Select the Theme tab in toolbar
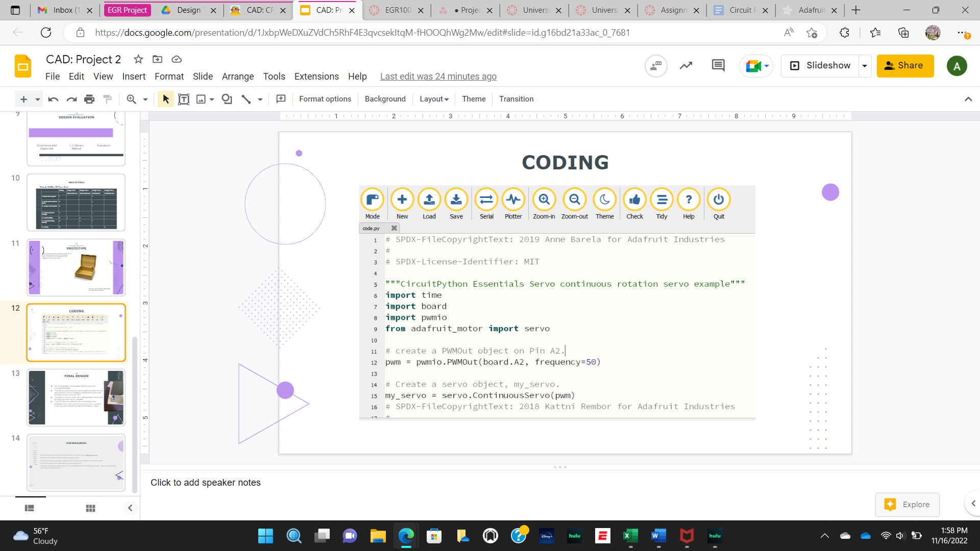This screenshot has height=551, width=980. [x=474, y=99]
